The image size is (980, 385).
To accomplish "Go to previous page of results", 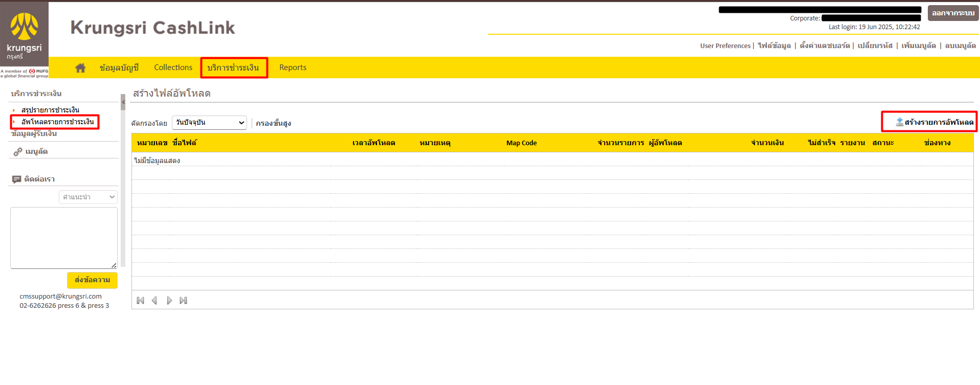I will click(154, 301).
